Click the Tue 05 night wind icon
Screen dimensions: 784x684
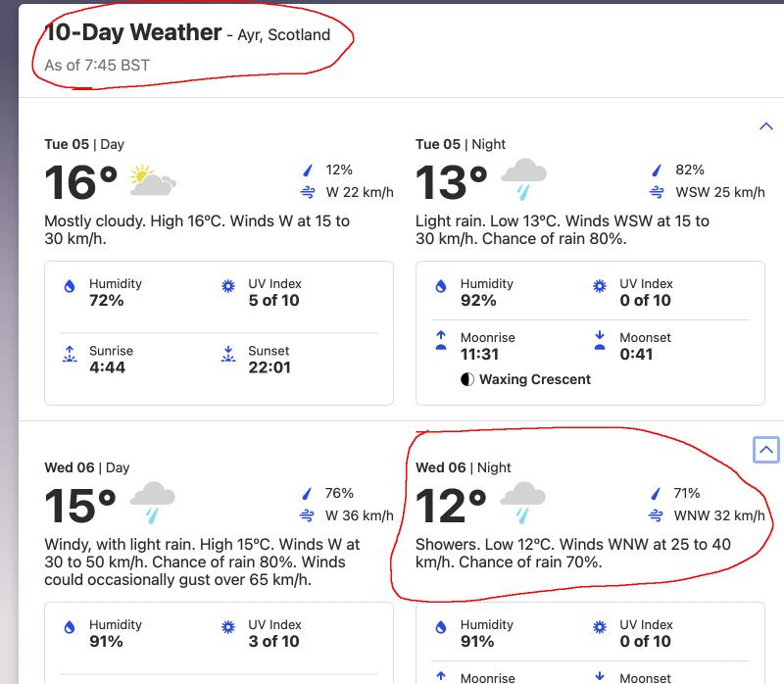659,192
